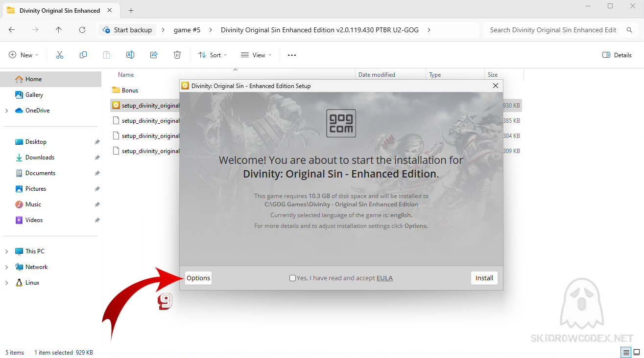Open the View dropdown
The height and width of the screenshot is (358, 644).
256,55
